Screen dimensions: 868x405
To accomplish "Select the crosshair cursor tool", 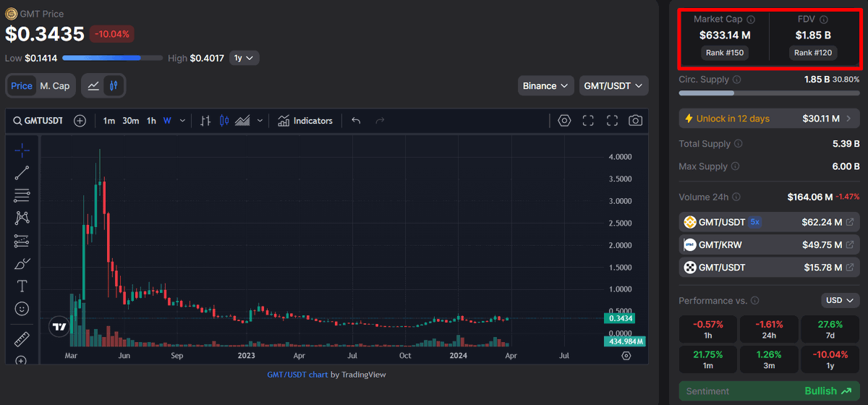I will [22, 150].
